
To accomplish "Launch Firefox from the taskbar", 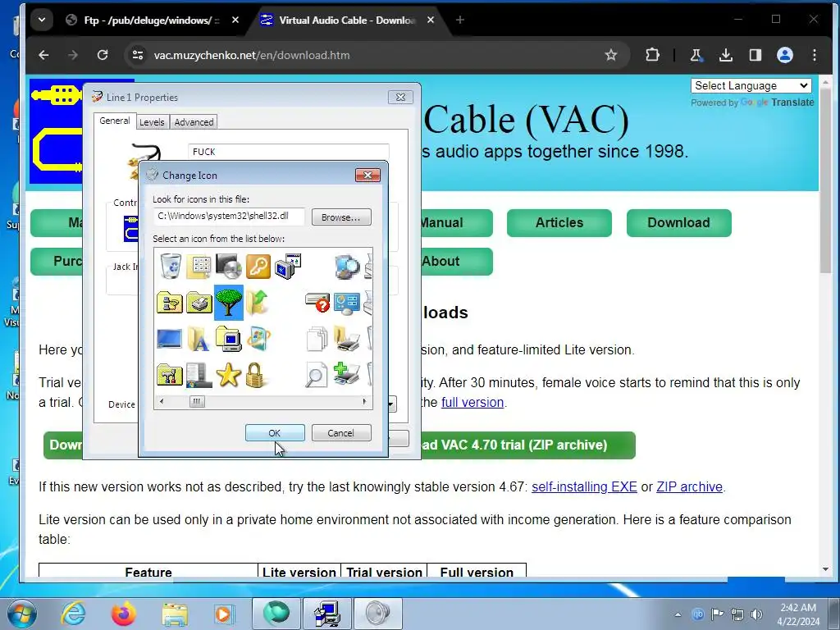I will coord(124,614).
